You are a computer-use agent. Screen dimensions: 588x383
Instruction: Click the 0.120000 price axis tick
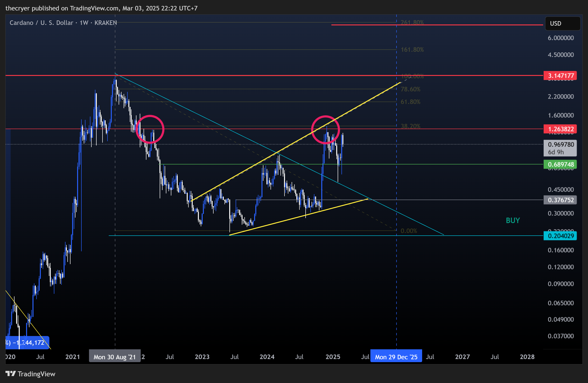[x=560, y=267]
